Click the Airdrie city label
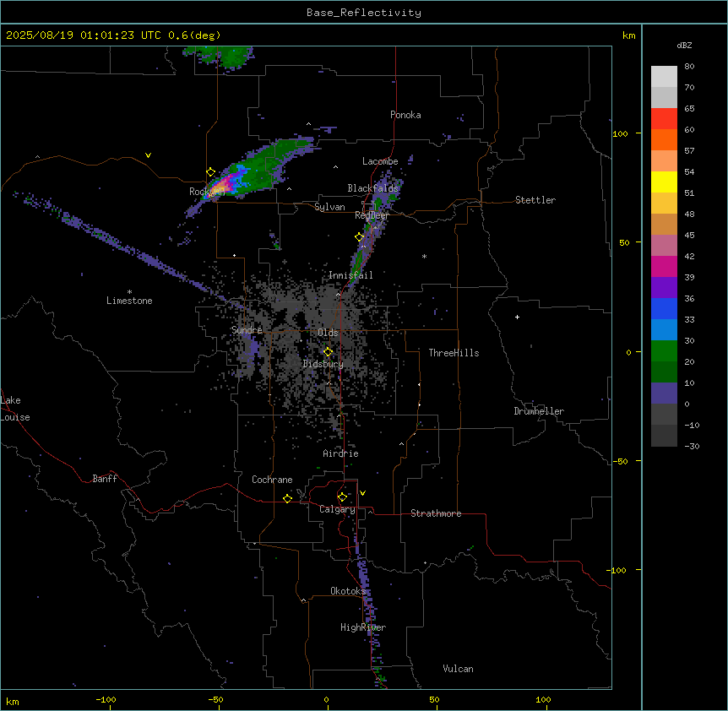728x711 pixels. pos(340,453)
